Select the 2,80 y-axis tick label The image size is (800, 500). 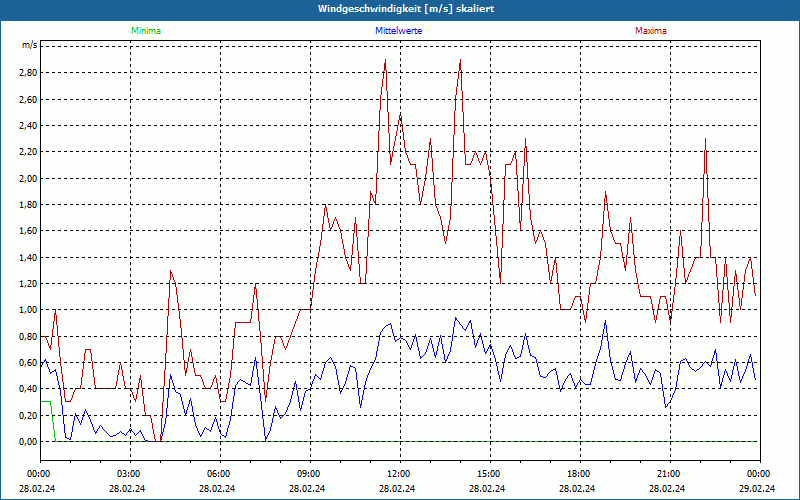(x=26, y=73)
